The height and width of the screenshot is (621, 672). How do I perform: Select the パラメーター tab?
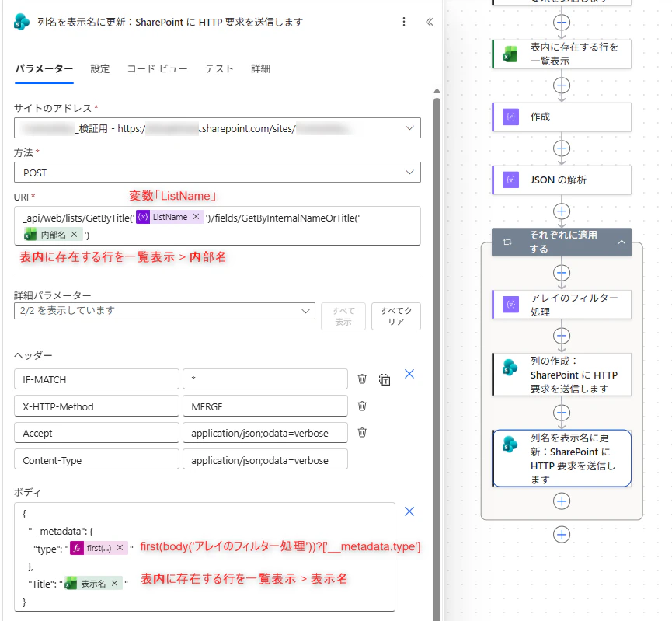(x=44, y=68)
